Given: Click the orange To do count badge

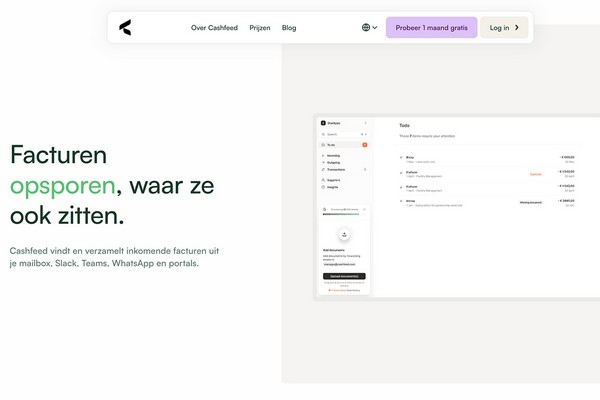Looking at the screenshot, I should click(365, 145).
